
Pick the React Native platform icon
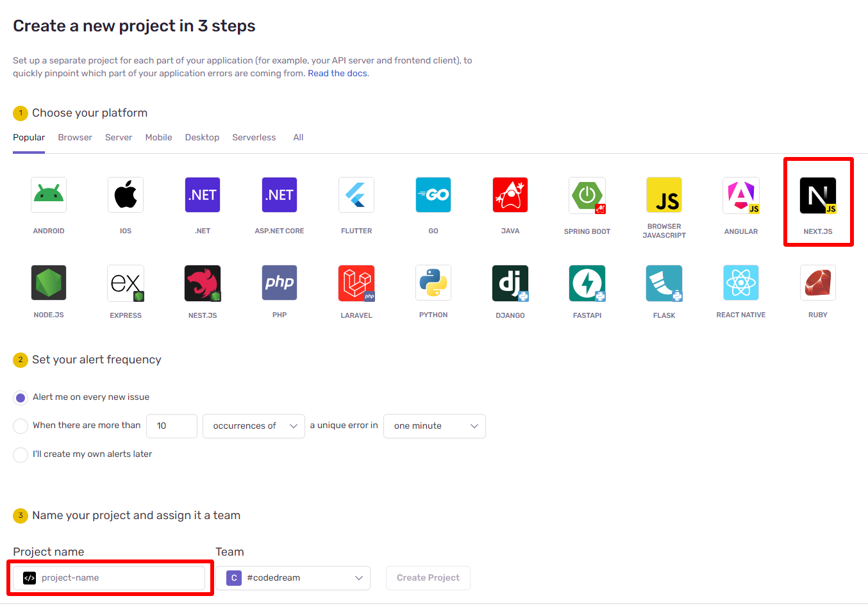click(x=741, y=283)
